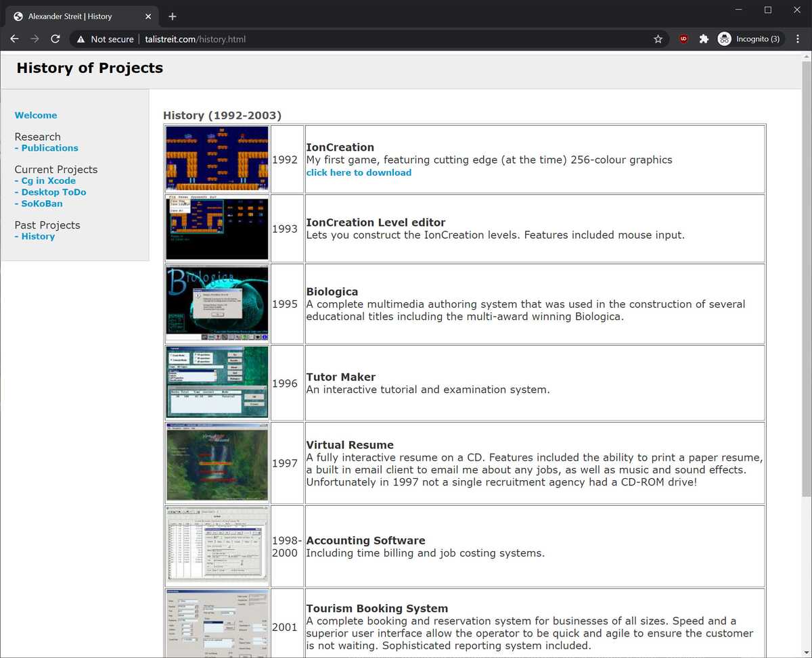Open a new tab with the plus button
The width and height of the screenshot is (812, 658).
tap(173, 16)
